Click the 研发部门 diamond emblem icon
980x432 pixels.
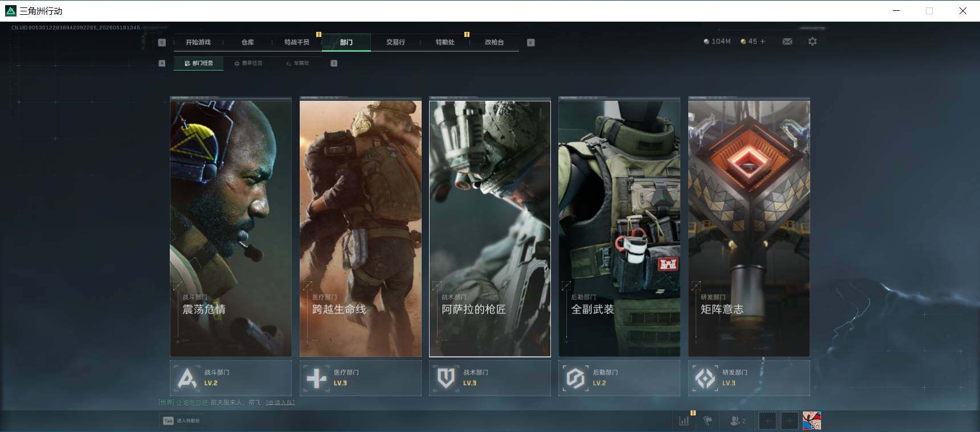coord(705,378)
